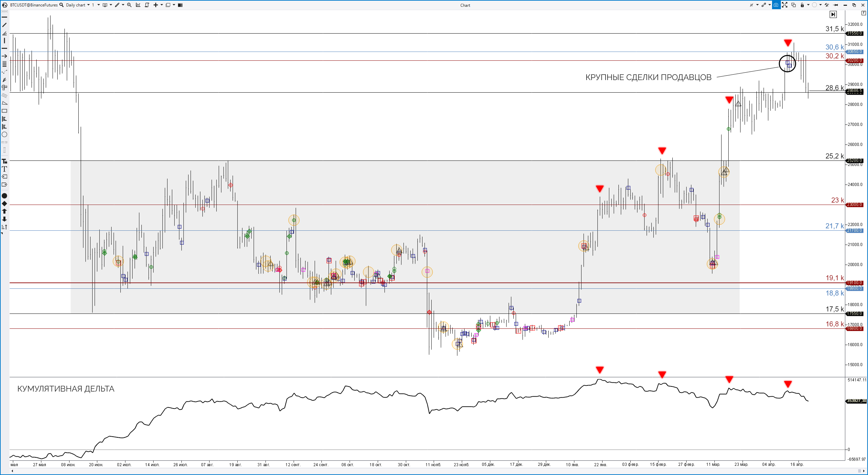Open the symbol search magnifier

[61, 5]
